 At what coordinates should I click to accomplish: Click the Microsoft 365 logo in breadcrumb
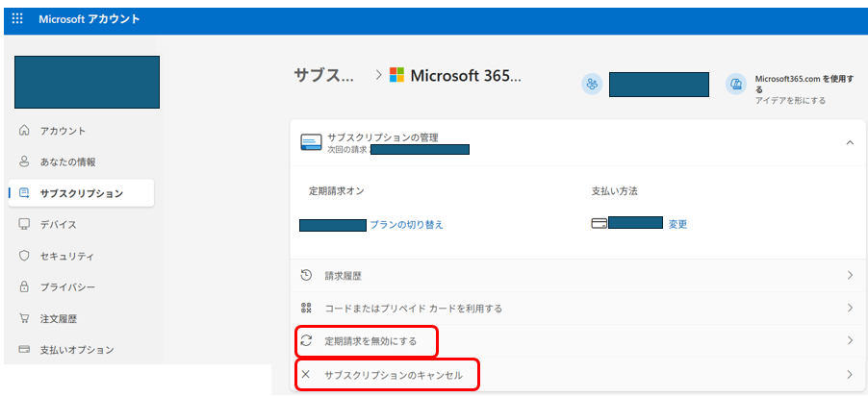tap(396, 75)
